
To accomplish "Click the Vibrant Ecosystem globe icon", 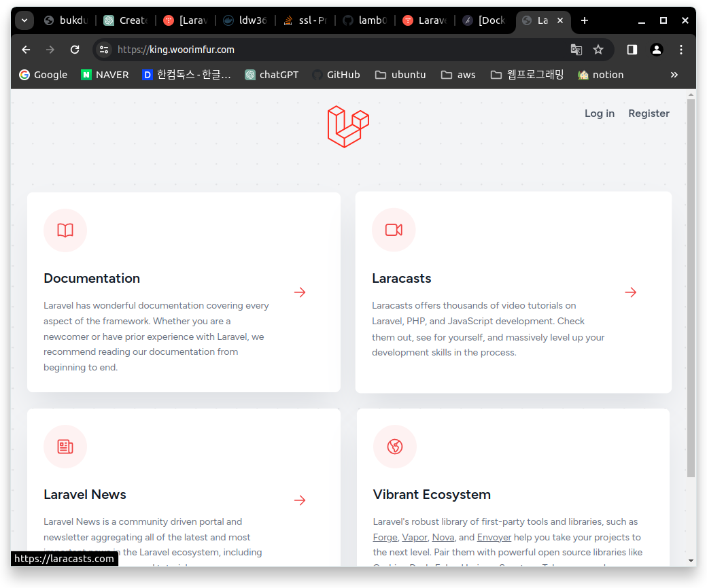I will (395, 447).
